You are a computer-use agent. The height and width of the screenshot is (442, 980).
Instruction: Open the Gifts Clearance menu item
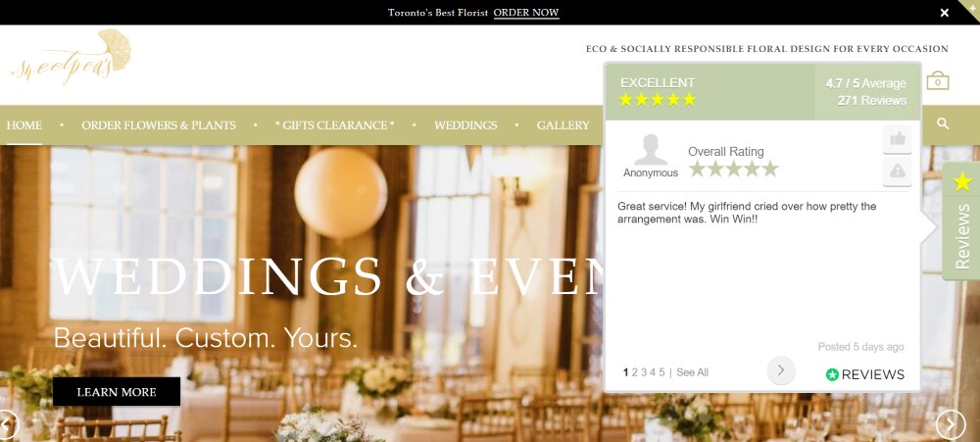(x=335, y=125)
